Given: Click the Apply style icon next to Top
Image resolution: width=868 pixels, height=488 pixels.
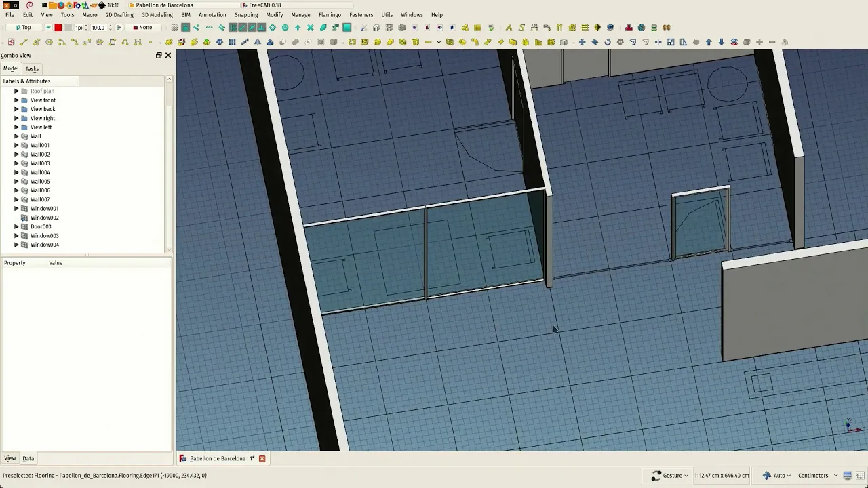Looking at the screenshot, I should pos(48,28).
